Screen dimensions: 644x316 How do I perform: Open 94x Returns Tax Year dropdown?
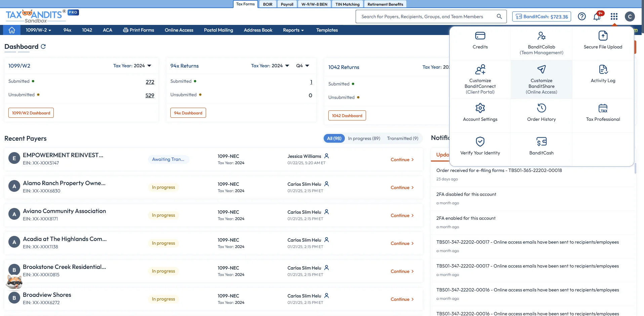pyautogui.click(x=270, y=66)
